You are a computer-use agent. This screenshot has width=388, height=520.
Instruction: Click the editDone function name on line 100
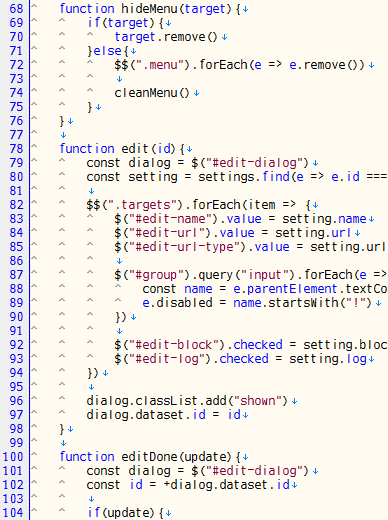coord(149,457)
